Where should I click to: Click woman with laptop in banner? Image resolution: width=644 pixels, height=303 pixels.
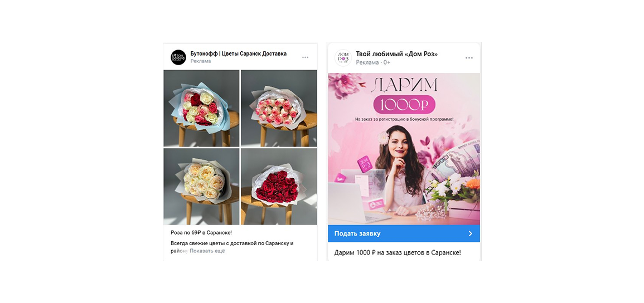click(x=400, y=174)
